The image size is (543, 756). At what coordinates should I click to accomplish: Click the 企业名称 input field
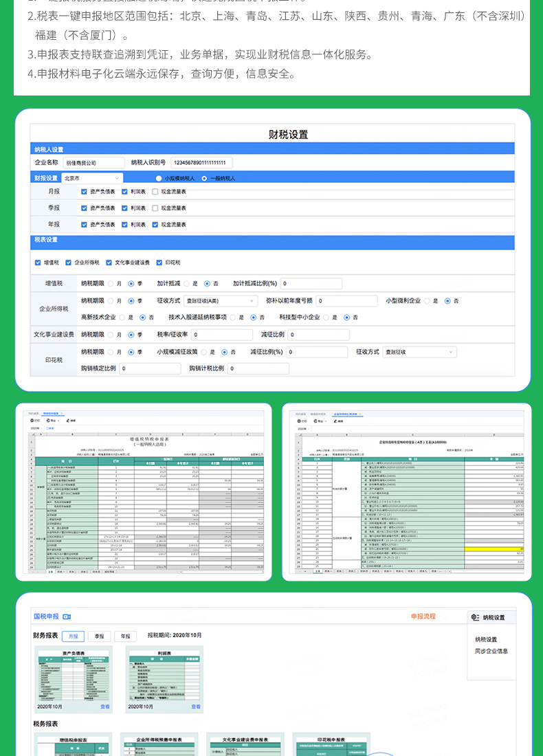coord(93,163)
